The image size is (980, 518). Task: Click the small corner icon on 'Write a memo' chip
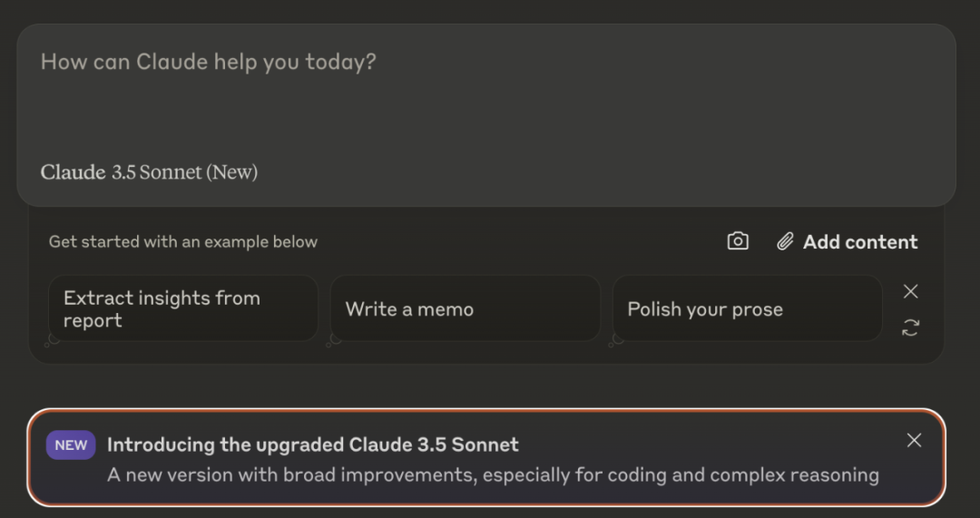tap(335, 339)
